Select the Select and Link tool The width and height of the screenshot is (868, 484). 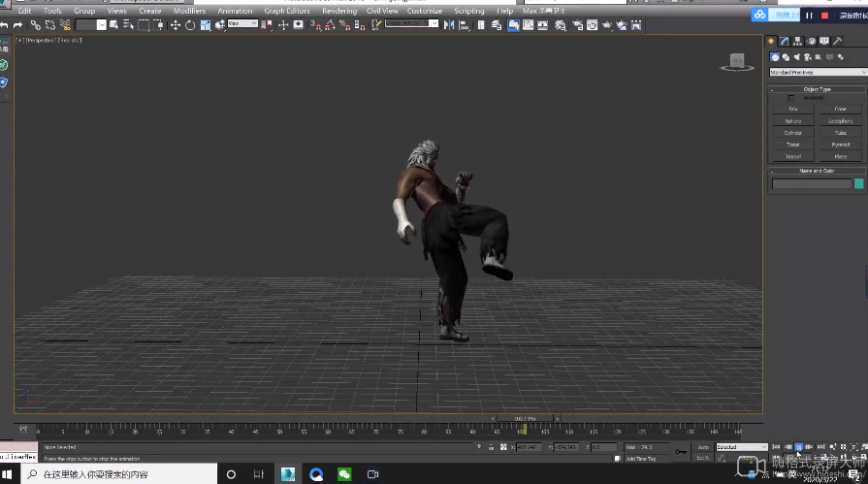click(36, 25)
